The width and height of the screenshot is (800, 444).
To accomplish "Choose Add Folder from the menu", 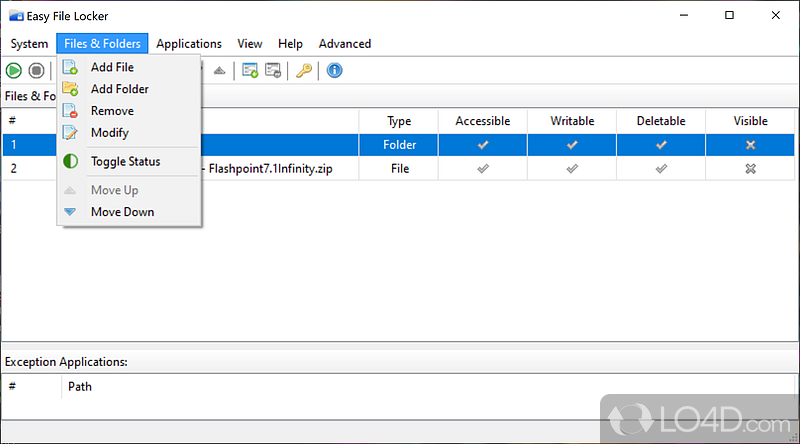I will (x=129, y=89).
